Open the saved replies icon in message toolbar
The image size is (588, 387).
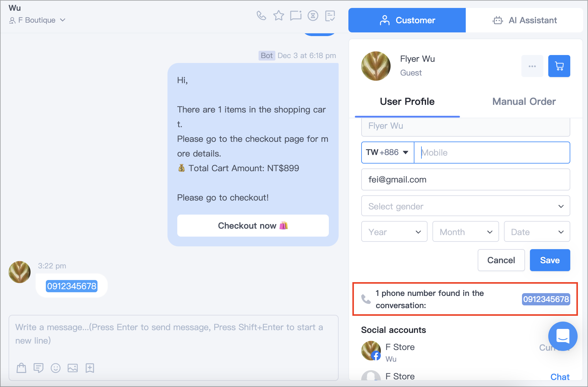tap(39, 368)
